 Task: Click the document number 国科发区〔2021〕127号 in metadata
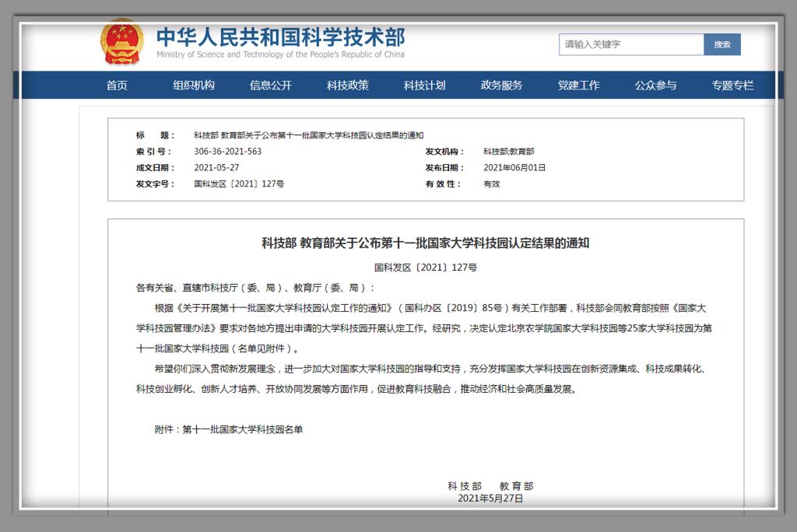coord(239,184)
